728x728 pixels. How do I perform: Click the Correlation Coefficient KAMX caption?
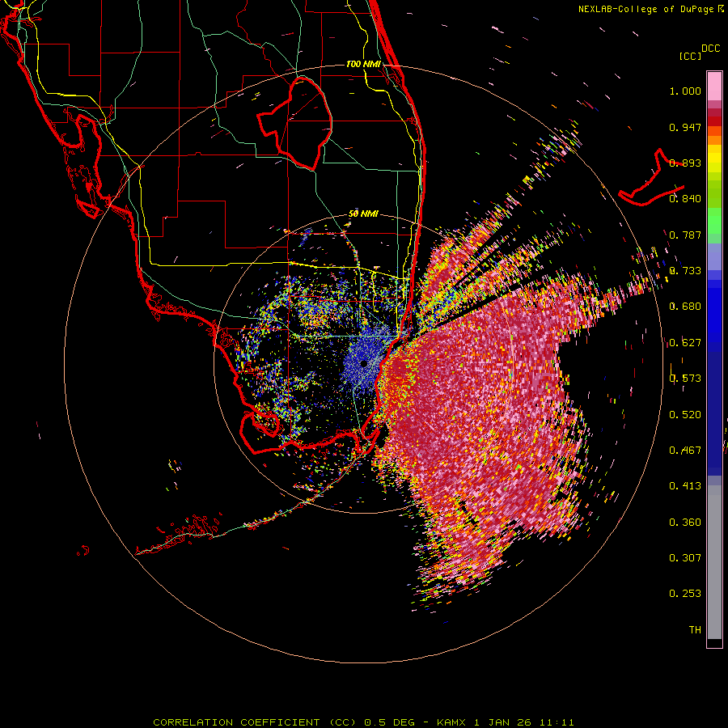363,722
